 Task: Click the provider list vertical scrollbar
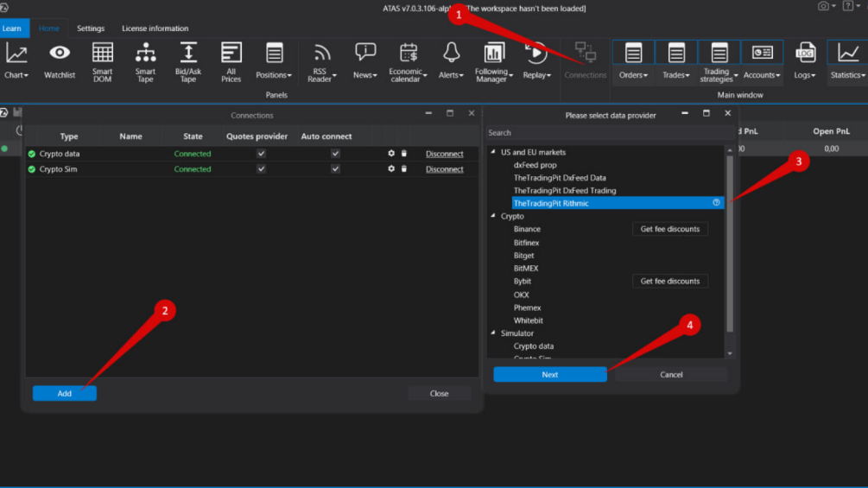coord(730,244)
